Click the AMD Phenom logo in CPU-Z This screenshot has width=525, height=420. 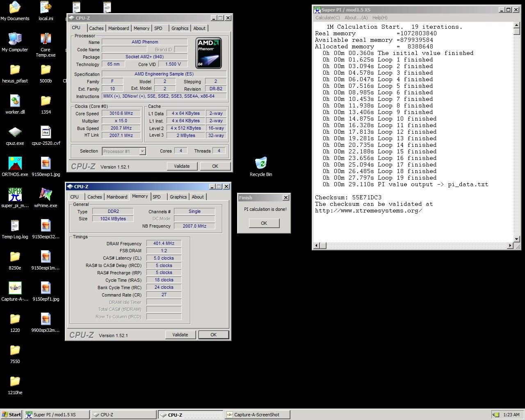208,53
